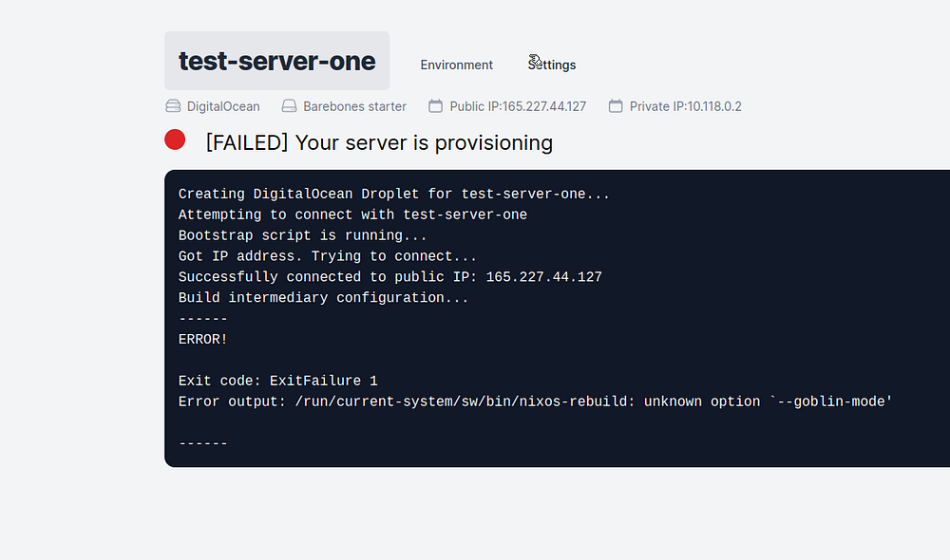Click the nixos-rebuild error output line
Screen dimensions: 950x560
point(535,401)
